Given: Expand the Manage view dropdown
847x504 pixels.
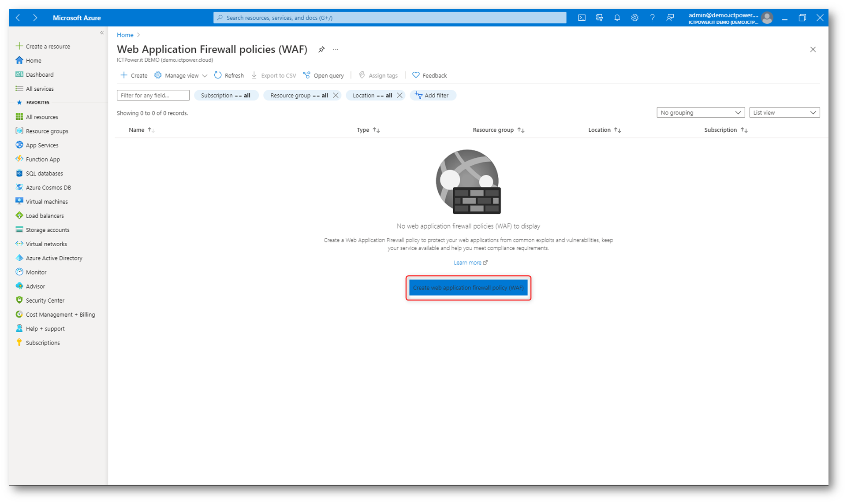Looking at the screenshot, I should (181, 75).
